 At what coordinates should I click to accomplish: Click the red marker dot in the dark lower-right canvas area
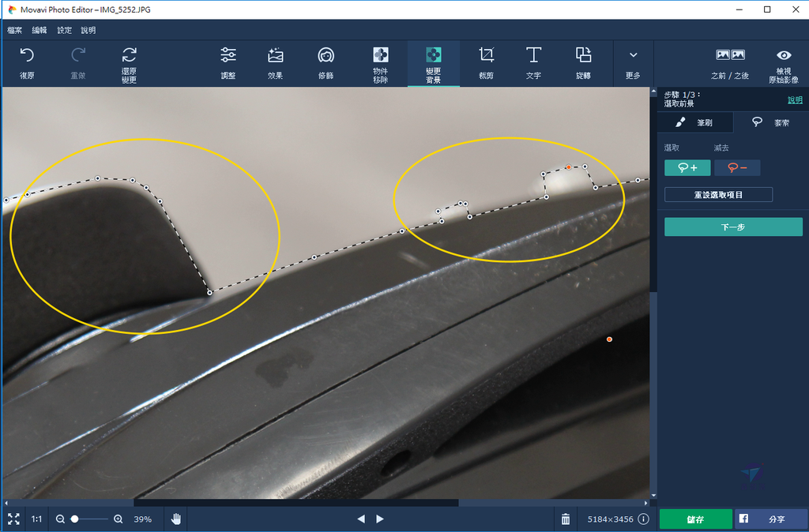pyautogui.click(x=609, y=339)
